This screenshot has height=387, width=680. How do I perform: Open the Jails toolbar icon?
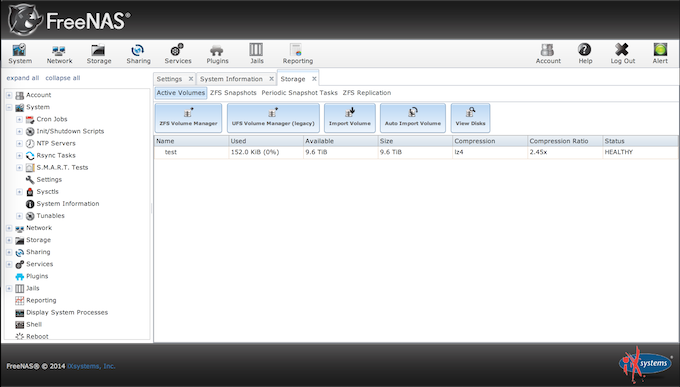point(256,54)
